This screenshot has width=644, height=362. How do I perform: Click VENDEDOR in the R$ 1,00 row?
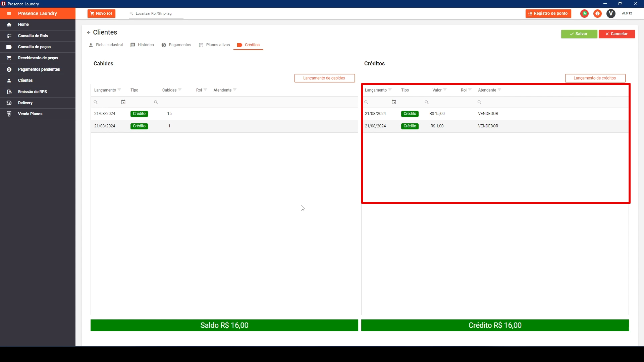[x=488, y=126]
